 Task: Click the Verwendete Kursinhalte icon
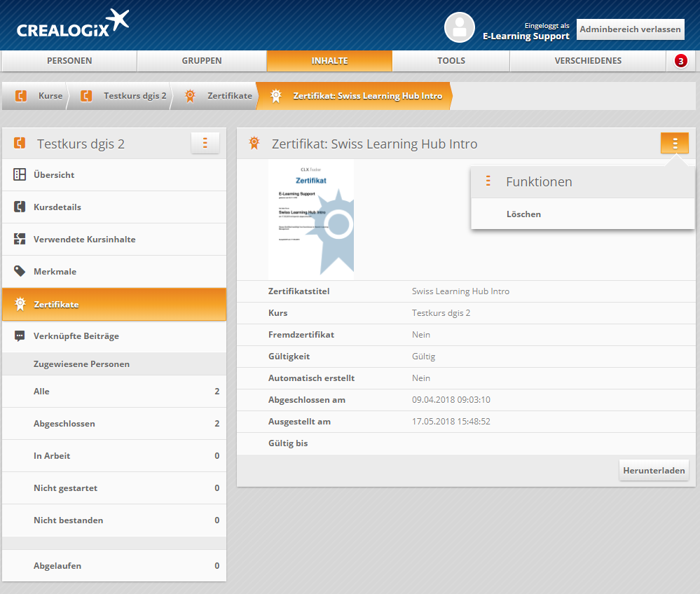click(x=20, y=239)
